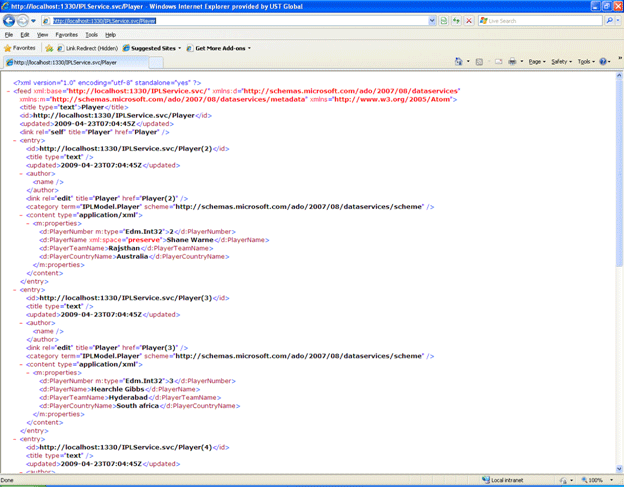624x487 pixels.
Task: Click the country name Australia
Action: pos(132,257)
